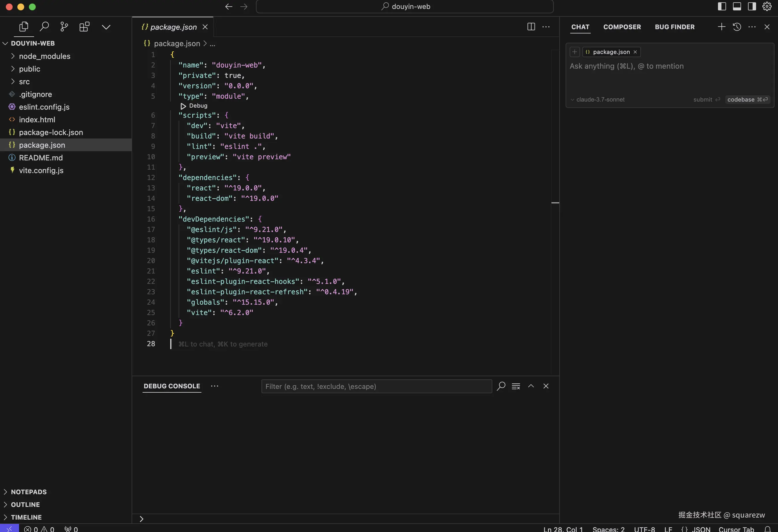Switch to the BUG FINDER tab

[675, 27]
